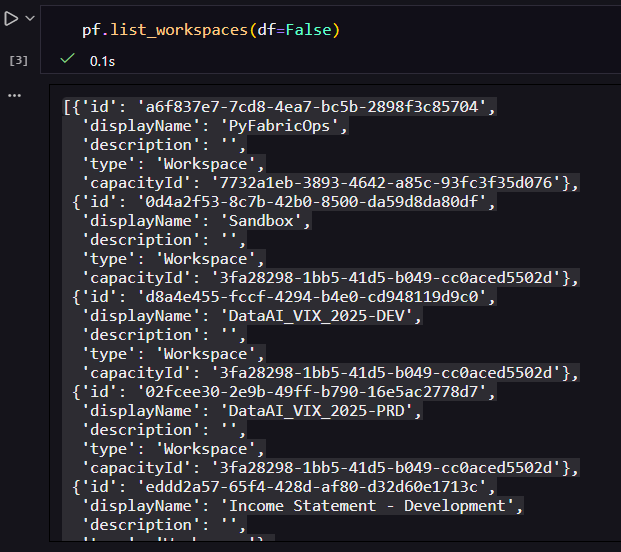Click the pf object name in the code

pyautogui.click(x=91, y=31)
